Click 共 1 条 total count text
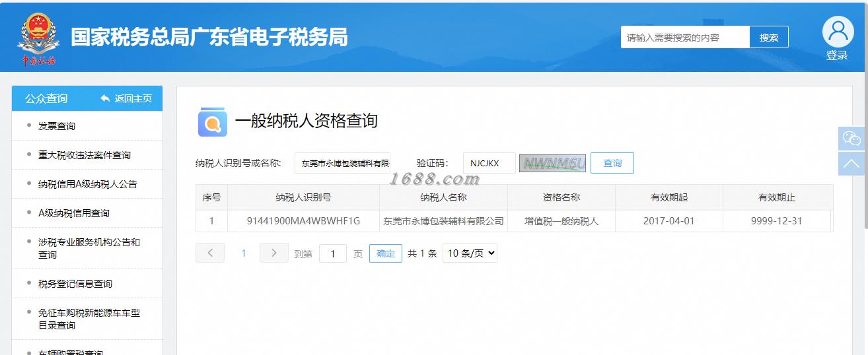 (422, 253)
